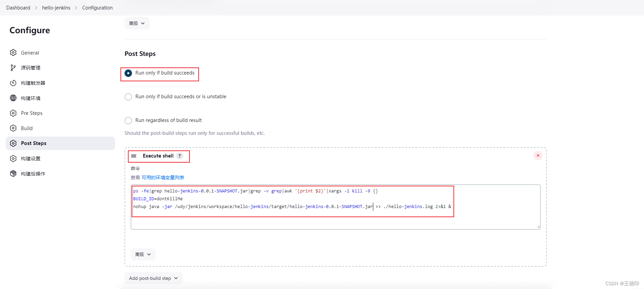Viewport: 644px width, 289px height.
Task: Open hello-jenkins breadcrumb link
Action: click(56, 7)
